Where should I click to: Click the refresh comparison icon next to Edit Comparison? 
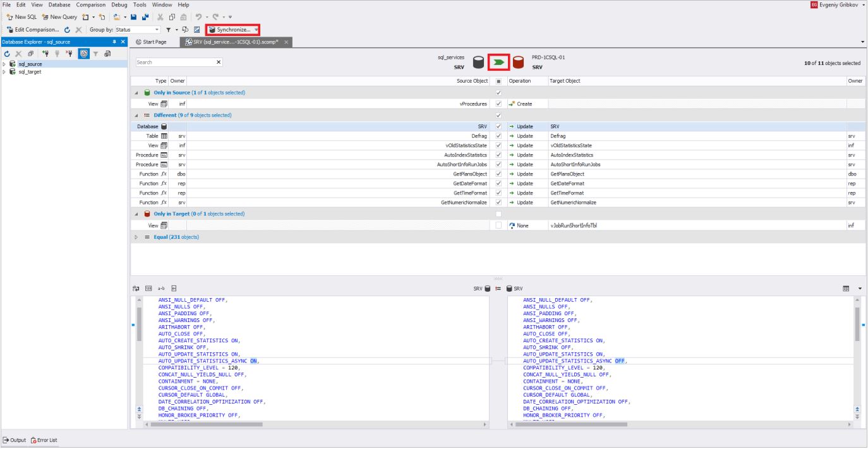tap(66, 29)
